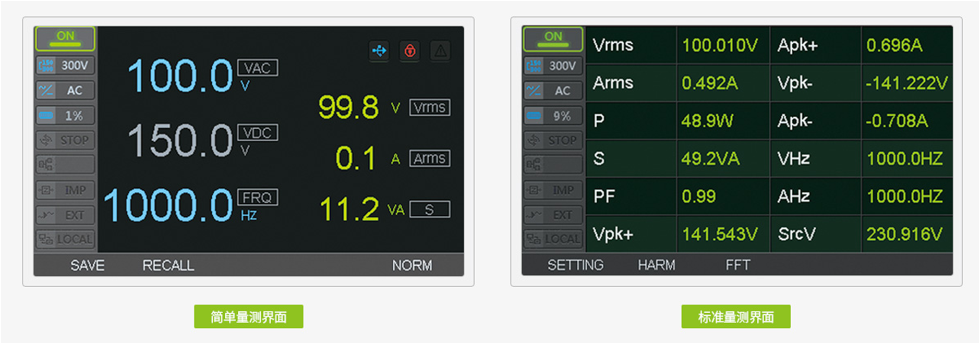Open the HARM tab
The height and width of the screenshot is (344, 980).
point(656,265)
